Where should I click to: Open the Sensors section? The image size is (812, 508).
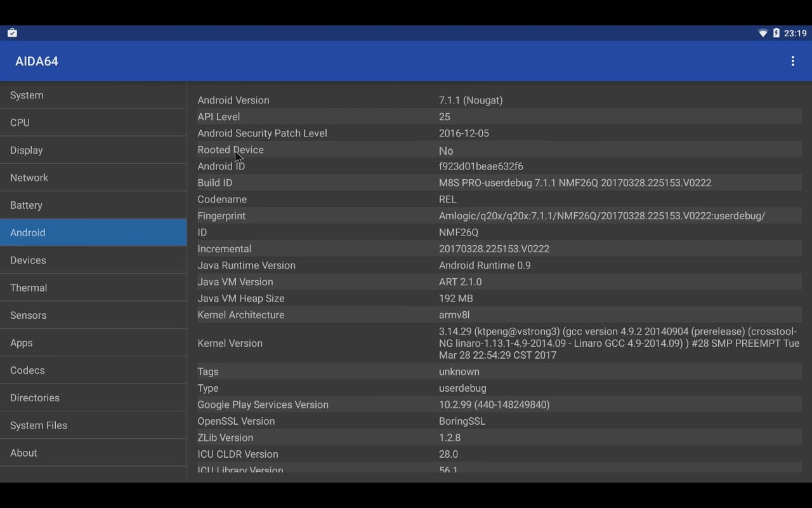tap(93, 315)
